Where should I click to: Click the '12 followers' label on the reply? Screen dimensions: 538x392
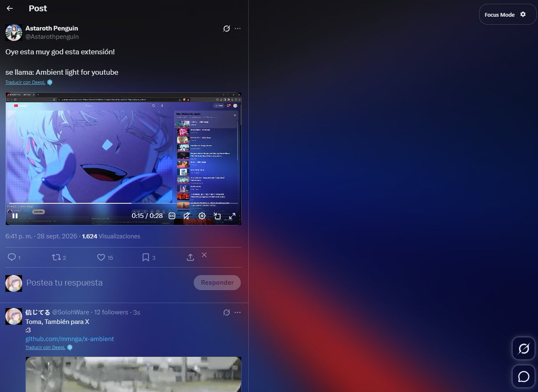(111, 312)
